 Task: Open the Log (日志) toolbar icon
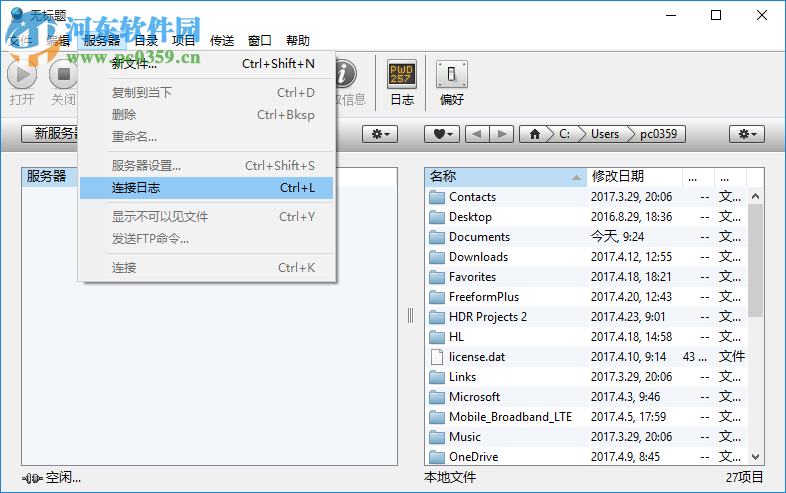tap(402, 74)
